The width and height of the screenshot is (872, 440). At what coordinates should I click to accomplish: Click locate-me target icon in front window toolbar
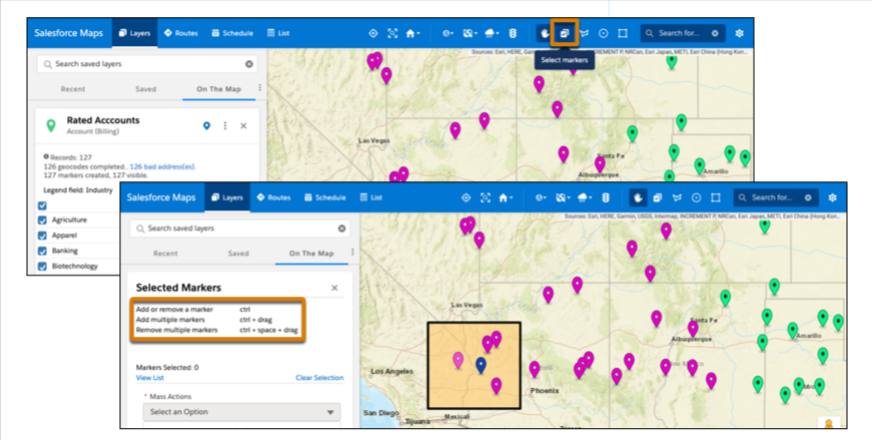click(x=466, y=197)
